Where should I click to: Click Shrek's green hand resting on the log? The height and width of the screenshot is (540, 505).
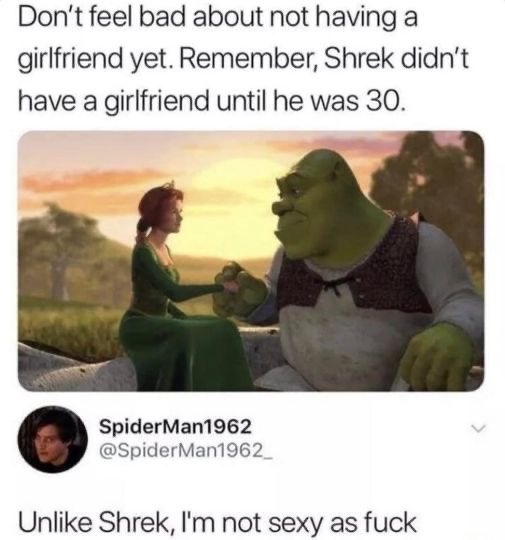436,355
